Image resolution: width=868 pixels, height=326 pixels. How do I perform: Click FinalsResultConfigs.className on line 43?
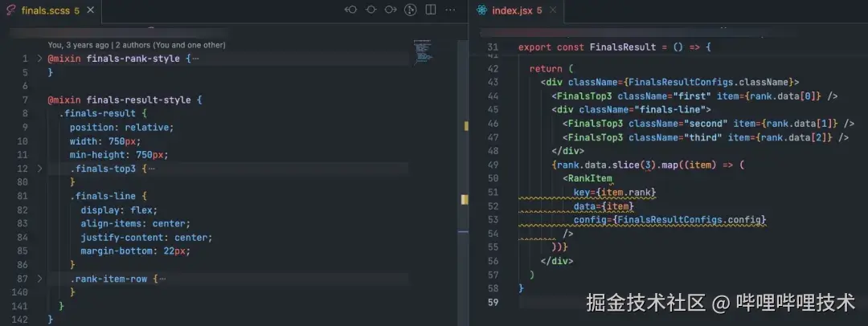point(708,83)
